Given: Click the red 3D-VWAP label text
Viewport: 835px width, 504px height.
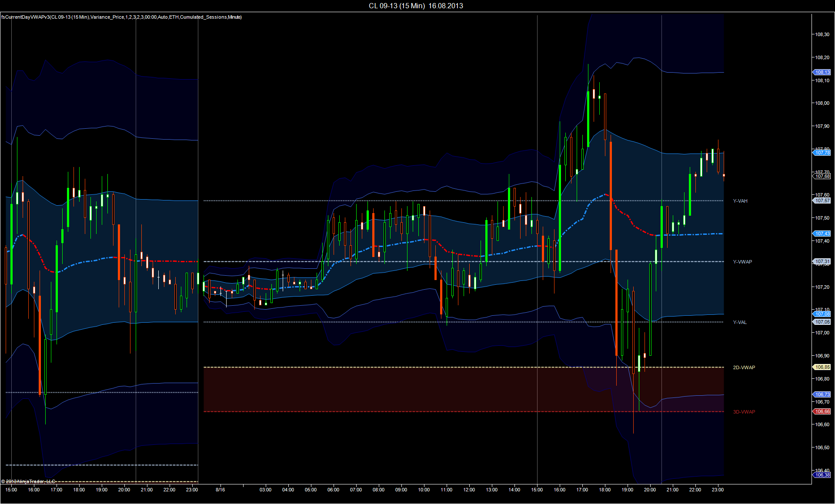Looking at the screenshot, I should pos(744,412).
